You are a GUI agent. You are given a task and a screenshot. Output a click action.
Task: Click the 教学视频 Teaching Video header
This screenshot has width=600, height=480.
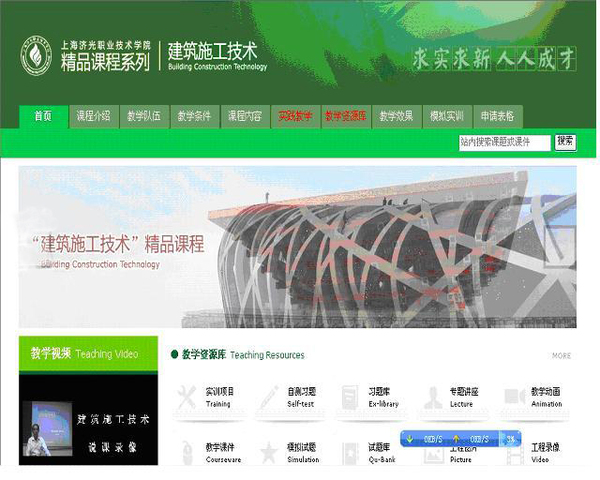(x=88, y=354)
